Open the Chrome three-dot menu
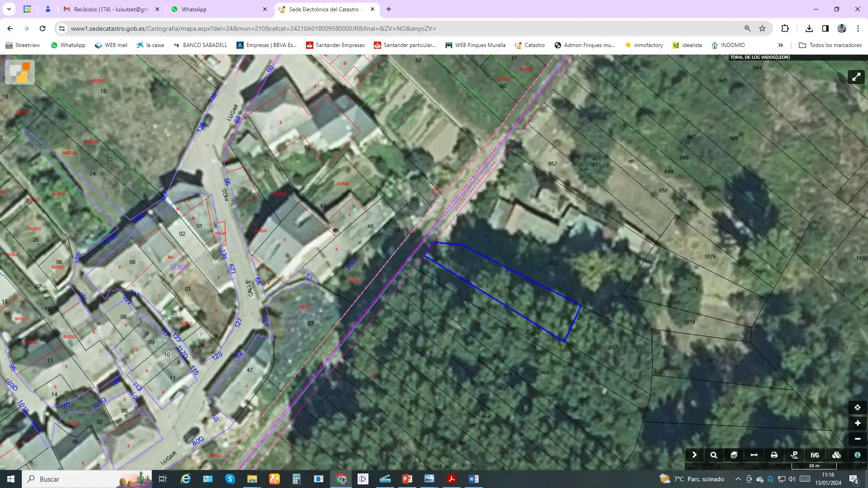Viewport: 868px width, 488px height. pyautogui.click(x=858, y=28)
